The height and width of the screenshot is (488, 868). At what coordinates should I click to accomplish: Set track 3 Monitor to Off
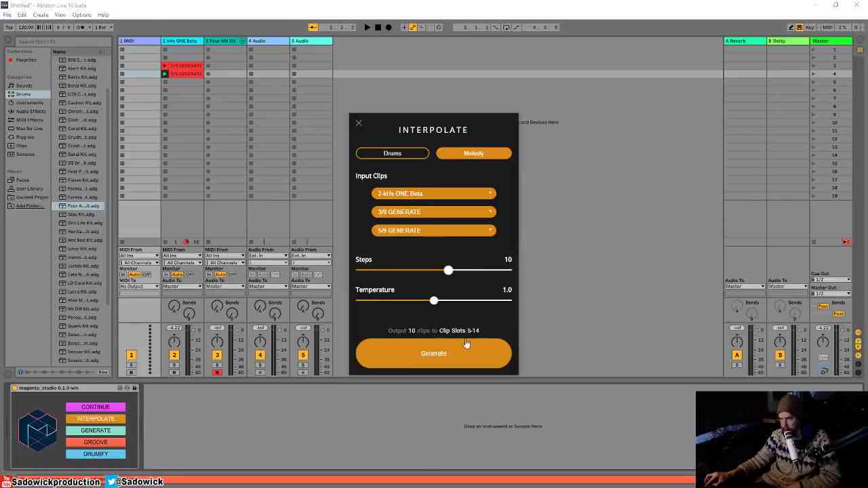tap(232, 274)
